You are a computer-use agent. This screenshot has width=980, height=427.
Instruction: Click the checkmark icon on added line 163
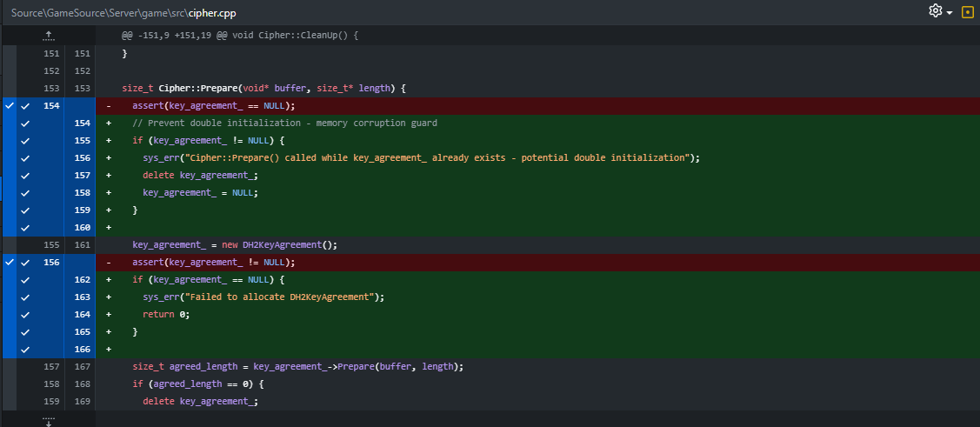coord(25,297)
